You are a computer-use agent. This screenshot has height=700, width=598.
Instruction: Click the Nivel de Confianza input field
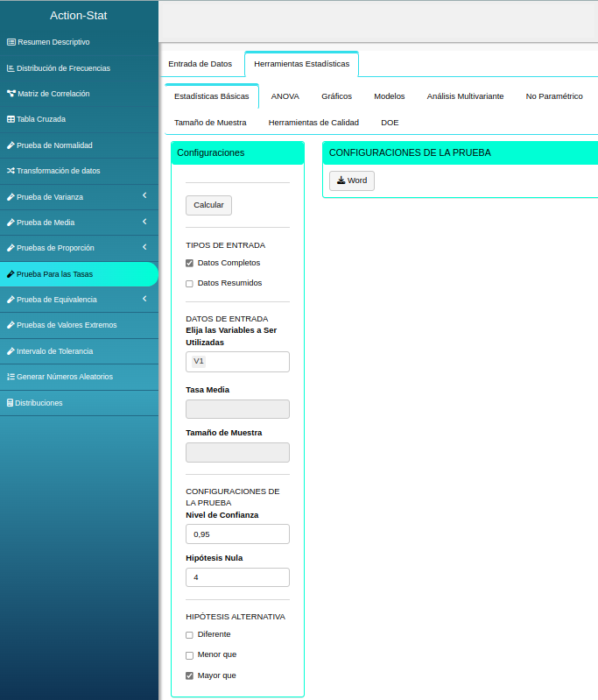point(237,534)
